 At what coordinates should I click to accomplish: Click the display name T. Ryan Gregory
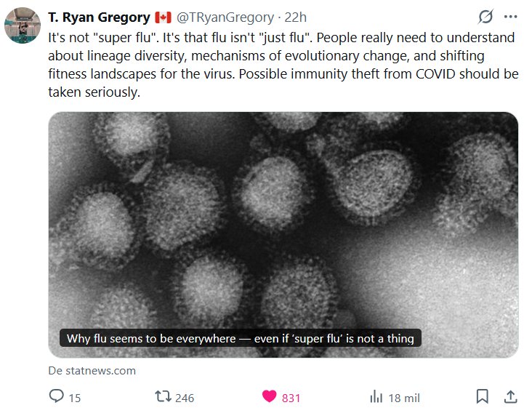click(98, 17)
